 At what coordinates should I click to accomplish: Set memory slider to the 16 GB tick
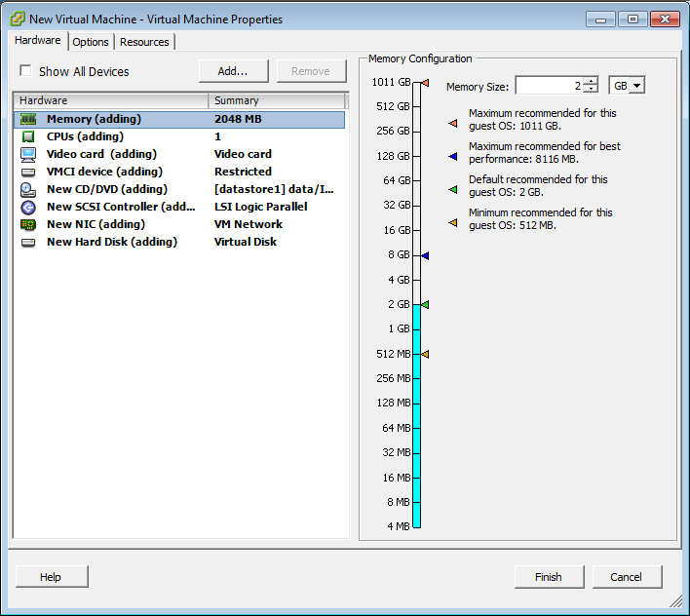click(417, 230)
